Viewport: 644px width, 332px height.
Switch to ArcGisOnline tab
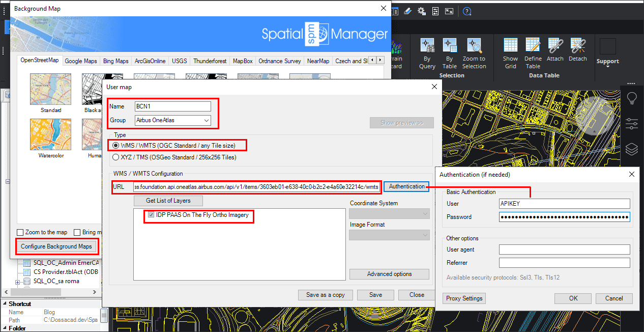(x=150, y=61)
